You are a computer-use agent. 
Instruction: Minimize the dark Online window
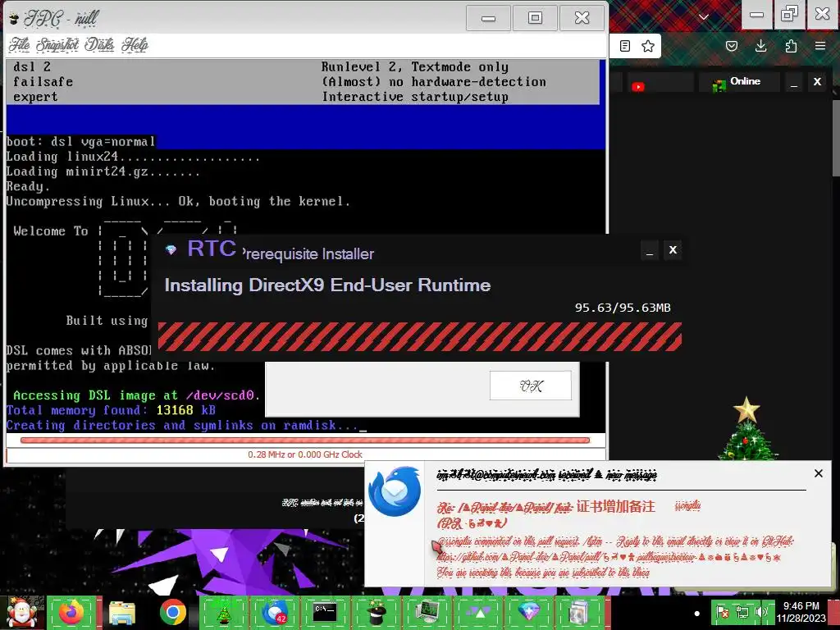(794, 82)
